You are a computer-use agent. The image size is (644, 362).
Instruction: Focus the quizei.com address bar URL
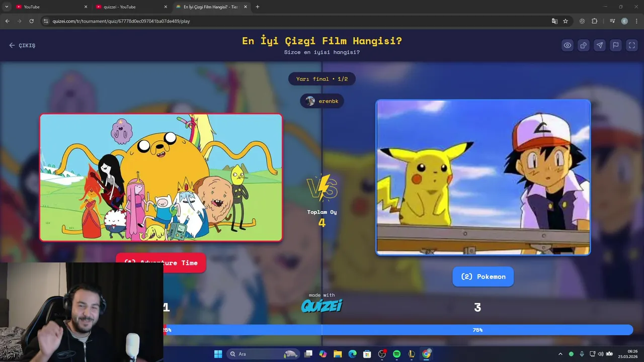(x=121, y=21)
